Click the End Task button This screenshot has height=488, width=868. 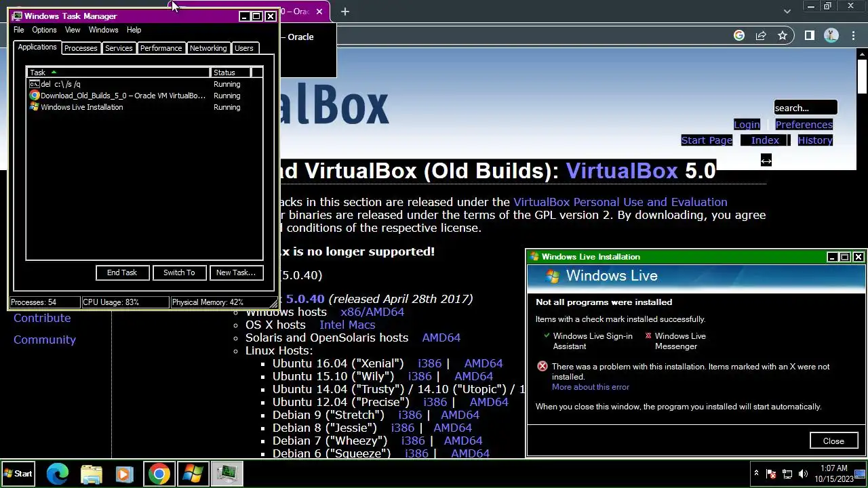click(122, 272)
